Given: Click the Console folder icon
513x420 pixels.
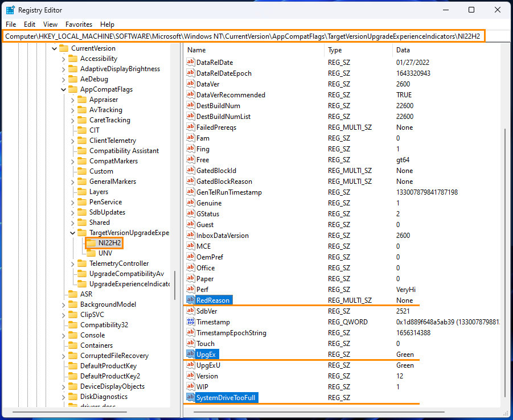Looking at the screenshot, I should (x=73, y=335).
